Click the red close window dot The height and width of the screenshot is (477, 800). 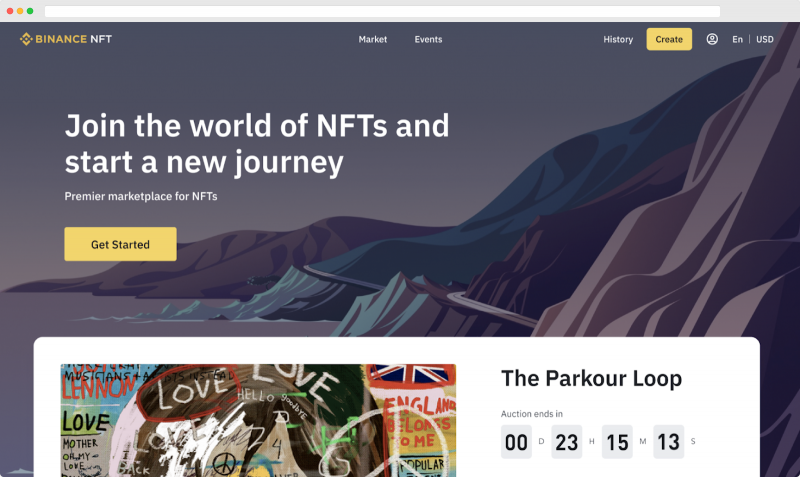[x=10, y=11]
